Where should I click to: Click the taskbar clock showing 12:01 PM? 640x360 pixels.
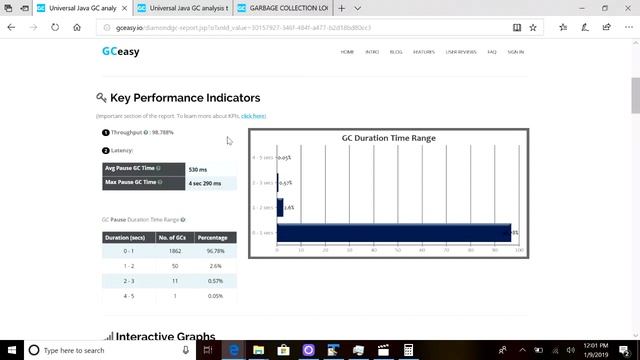596,346
